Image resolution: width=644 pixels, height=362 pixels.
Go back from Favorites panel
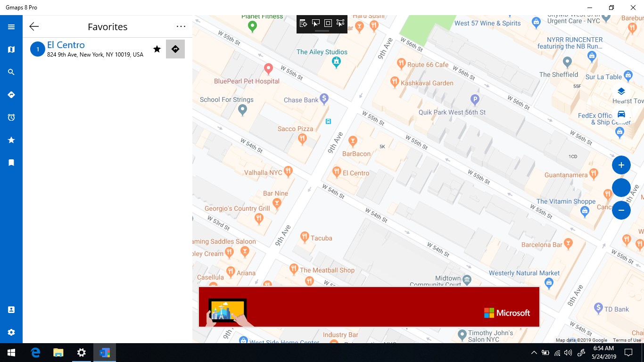34,27
